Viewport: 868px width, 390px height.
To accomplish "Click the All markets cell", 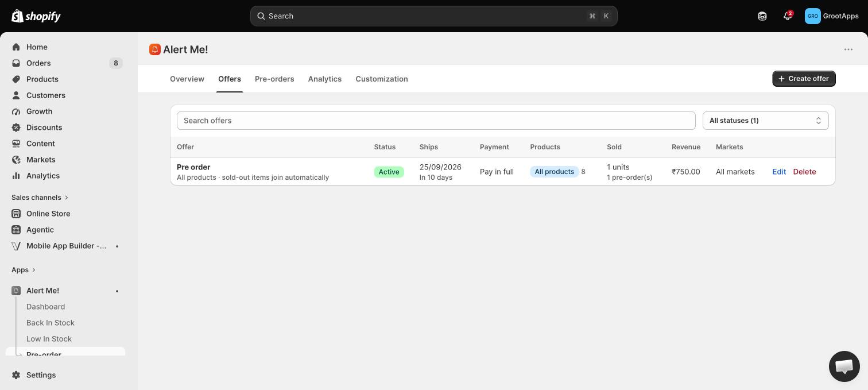I will click(735, 172).
